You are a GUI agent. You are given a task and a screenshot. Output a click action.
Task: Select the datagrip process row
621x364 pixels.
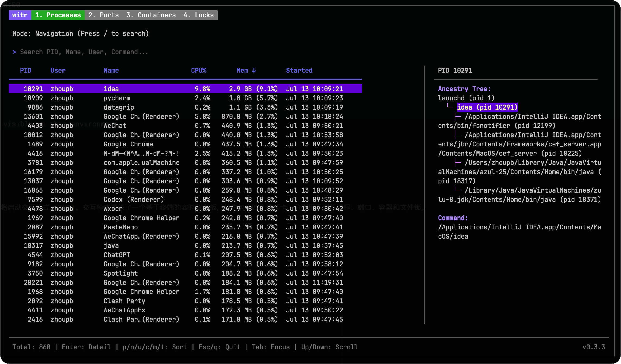[x=185, y=107]
